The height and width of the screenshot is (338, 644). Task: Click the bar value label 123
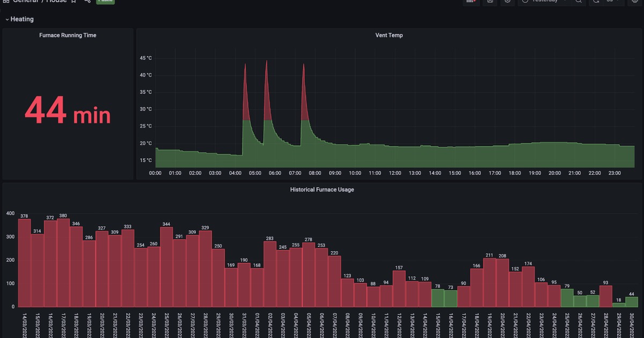[348, 276]
